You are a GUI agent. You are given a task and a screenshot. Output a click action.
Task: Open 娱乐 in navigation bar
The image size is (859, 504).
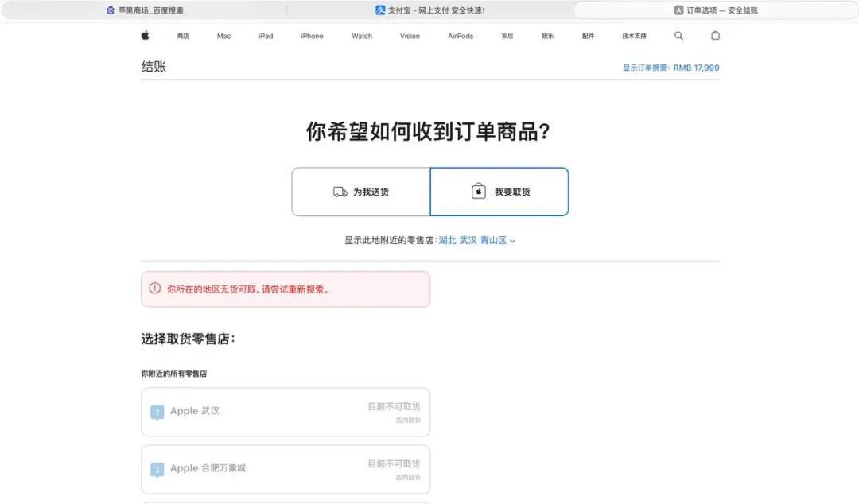tap(548, 36)
